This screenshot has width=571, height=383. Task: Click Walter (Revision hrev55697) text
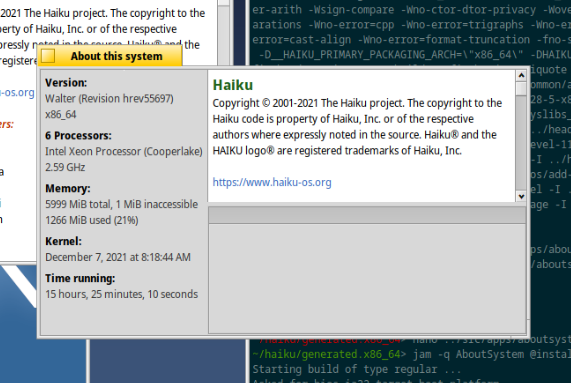pyautogui.click(x=109, y=99)
